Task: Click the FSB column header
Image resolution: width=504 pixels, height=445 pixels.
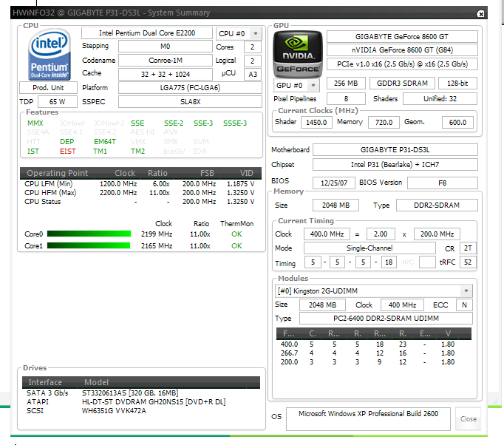Action: [x=197, y=173]
